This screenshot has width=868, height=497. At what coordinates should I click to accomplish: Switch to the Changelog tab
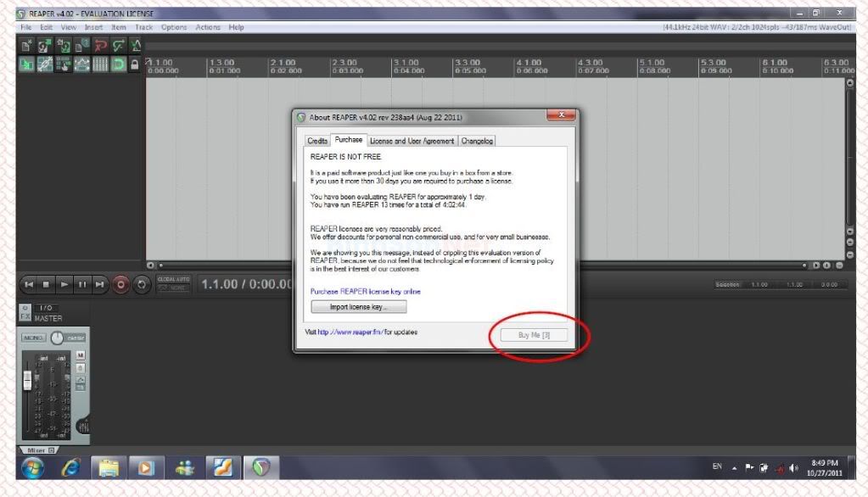pos(478,141)
